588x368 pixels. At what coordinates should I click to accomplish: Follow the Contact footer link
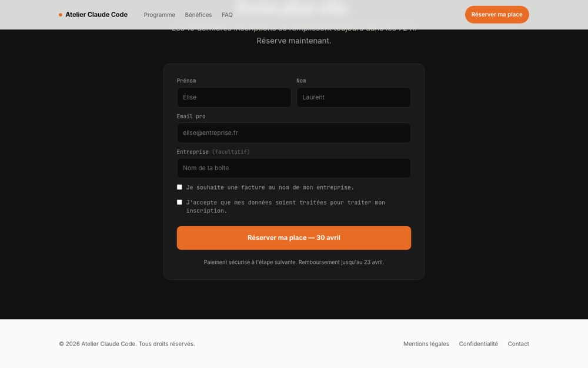(x=518, y=344)
